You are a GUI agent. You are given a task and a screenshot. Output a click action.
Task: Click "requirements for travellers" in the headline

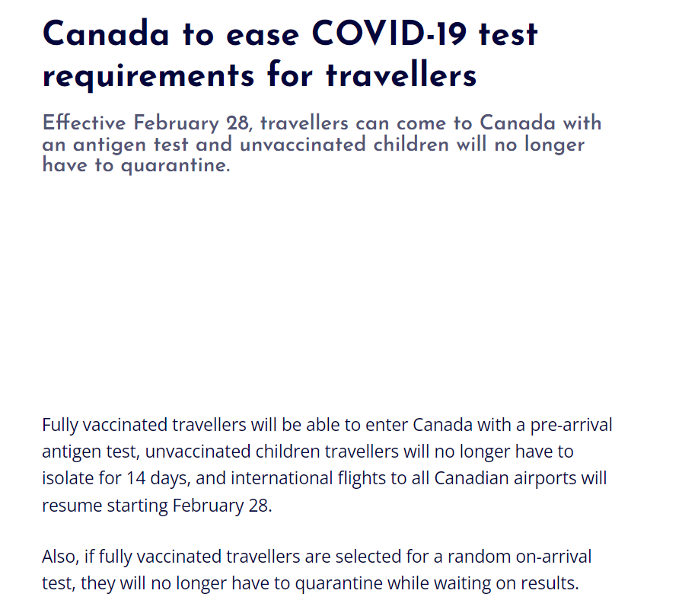tap(260, 76)
